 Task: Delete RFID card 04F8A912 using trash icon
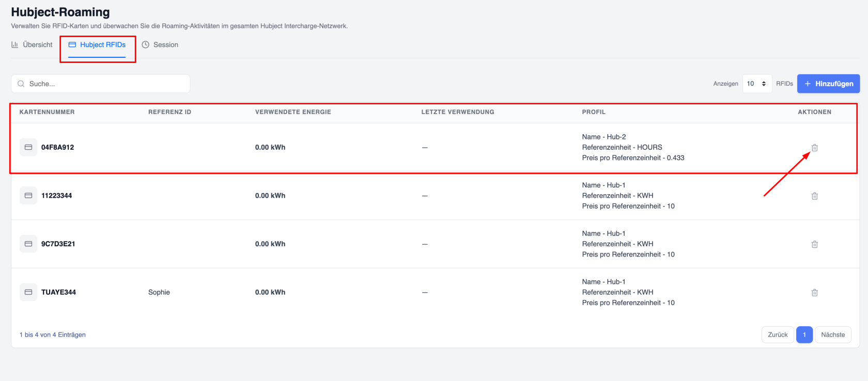click(x=814, y=148)
